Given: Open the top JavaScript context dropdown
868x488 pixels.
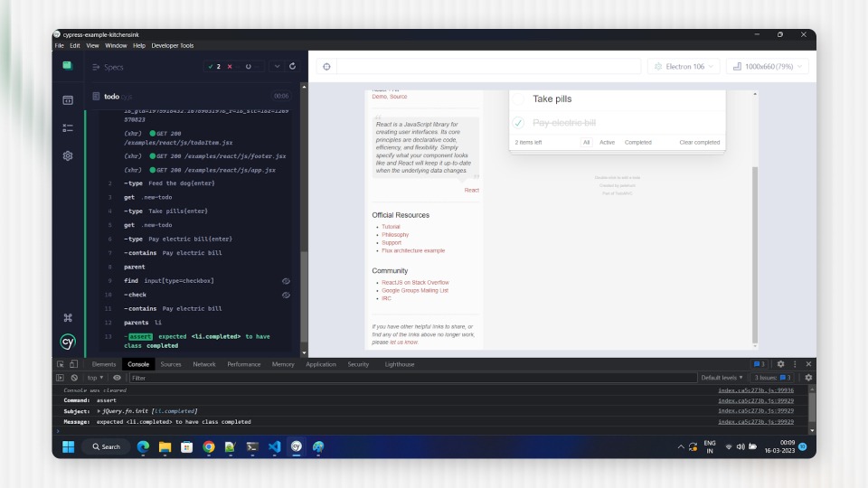Looking at the screenshot, I should click(x=95, y=378).
